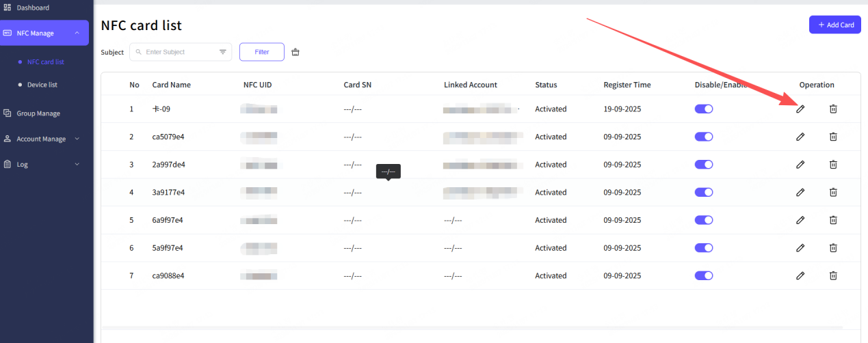Collapse the NFC Manage menu
The image size is (868, 343).
tap(77, 33)
